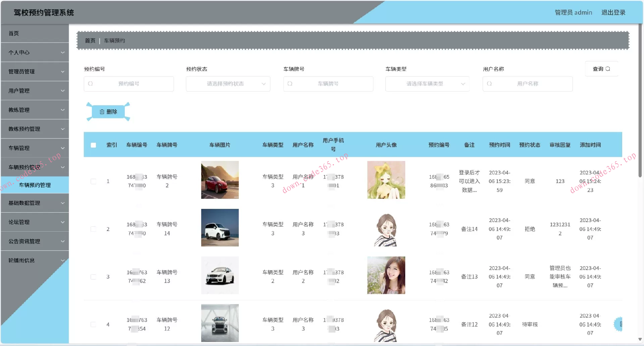Expand the 用户管理 sidebar section
Screen dimensions: 644x346
click(35, 91)
